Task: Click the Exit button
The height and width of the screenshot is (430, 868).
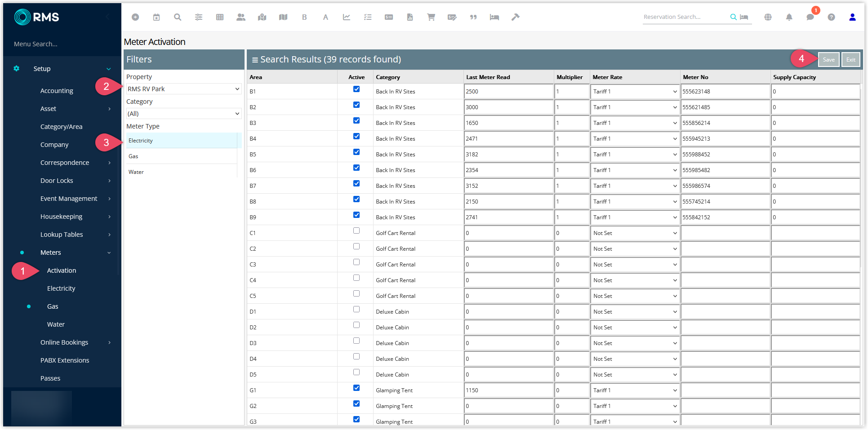Action: point(851,60)
